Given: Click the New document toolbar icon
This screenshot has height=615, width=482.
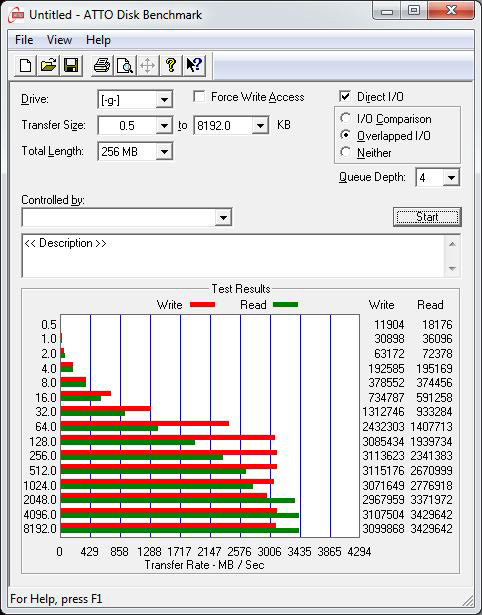Looking at the screenshot, I should pyautogui.click(x=25, y=65).
